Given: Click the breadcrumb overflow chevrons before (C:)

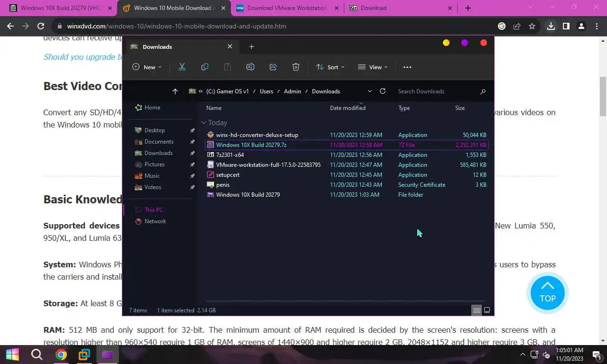Looking at the screenshot, I should pyautogui.click(x=201, y=91).
